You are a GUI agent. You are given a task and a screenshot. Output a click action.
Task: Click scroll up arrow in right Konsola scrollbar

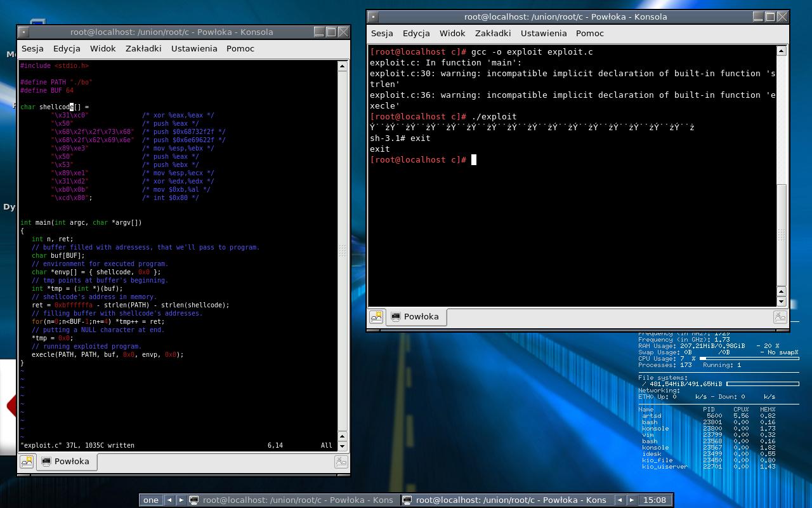point(782,50)
